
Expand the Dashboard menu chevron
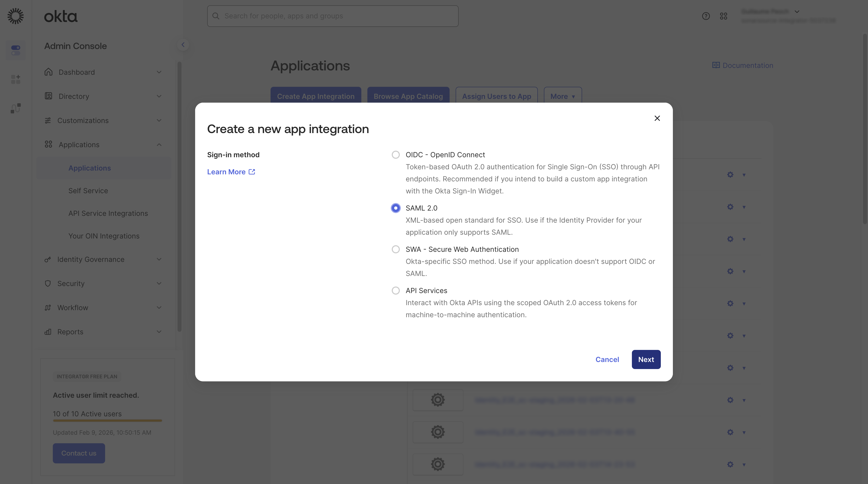point(159,72)
